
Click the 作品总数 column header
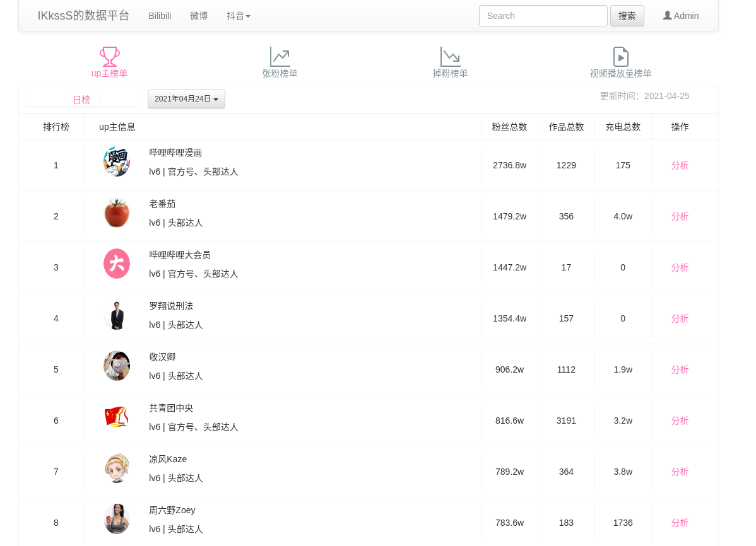coord(566,127)
